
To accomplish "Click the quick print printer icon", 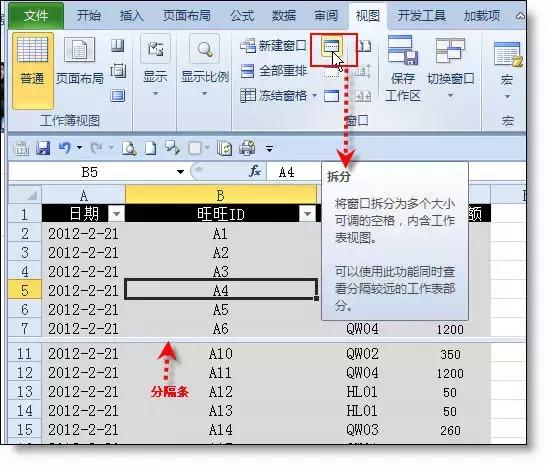I will tap(247, 148).
